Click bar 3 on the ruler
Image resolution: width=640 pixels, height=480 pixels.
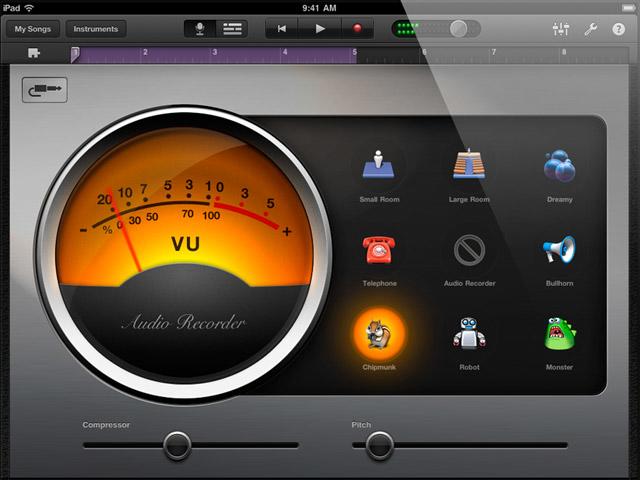(x=214, y=52)
